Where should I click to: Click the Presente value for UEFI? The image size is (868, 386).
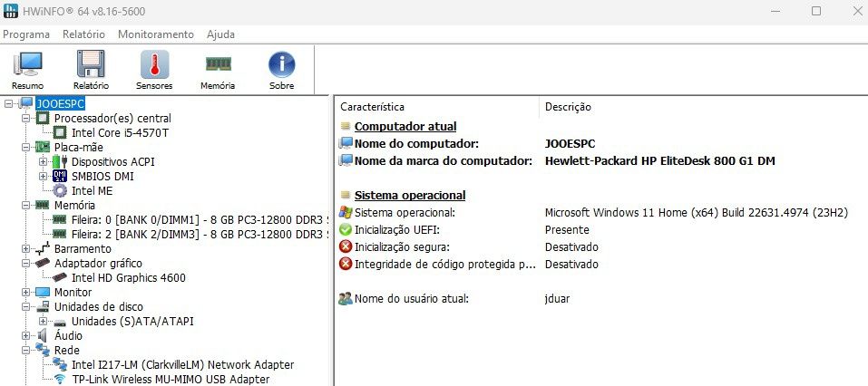point(567,229)
